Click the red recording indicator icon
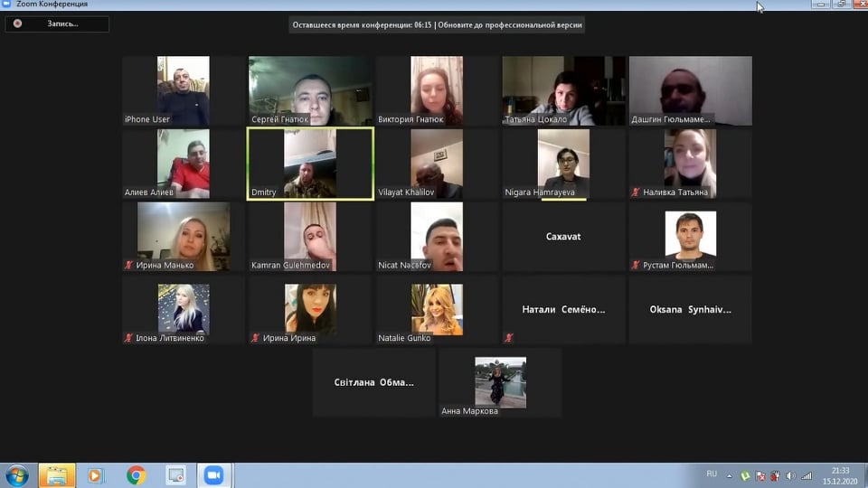Image resolution: width=868 pixels, height=488 pixels. coord(17,23)
